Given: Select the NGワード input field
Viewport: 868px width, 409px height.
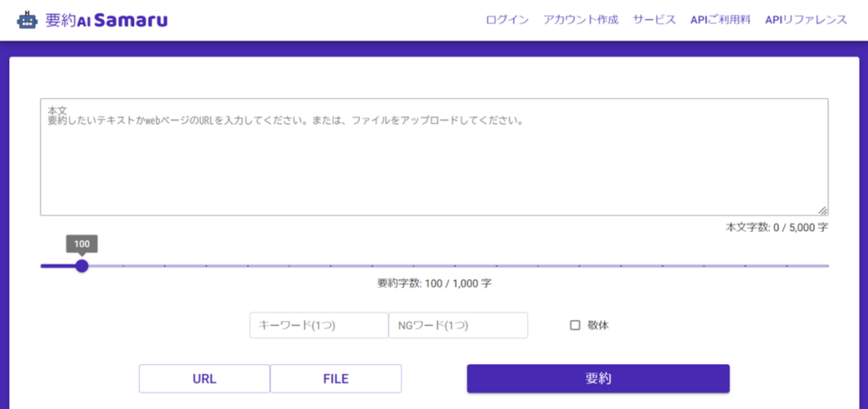Looking at the screenshot, I should pyautogui.click(x=458, y=325).
